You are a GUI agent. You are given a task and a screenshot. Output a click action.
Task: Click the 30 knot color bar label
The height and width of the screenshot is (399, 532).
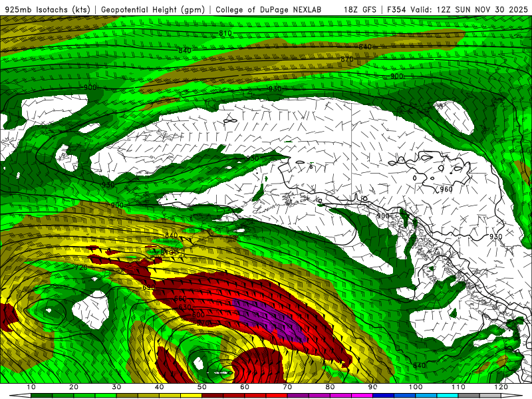(x=116, y=387)
